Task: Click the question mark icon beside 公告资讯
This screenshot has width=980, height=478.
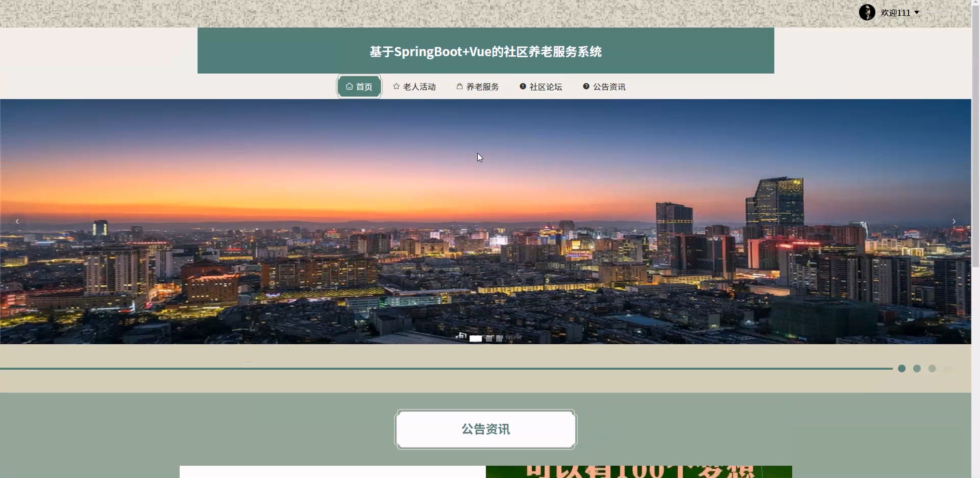Action: point(586,87)
